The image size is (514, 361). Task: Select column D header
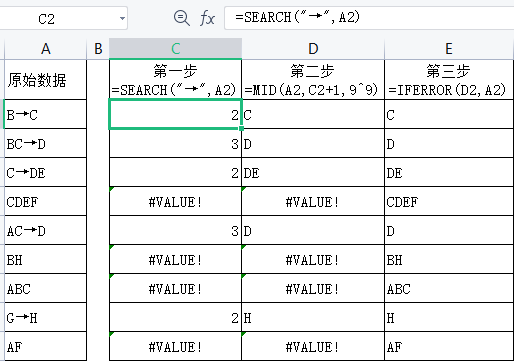313,49
